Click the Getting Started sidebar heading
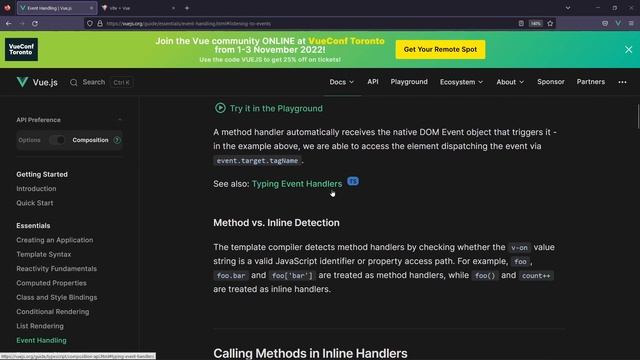Screen dimensions: 640x360 42,174
